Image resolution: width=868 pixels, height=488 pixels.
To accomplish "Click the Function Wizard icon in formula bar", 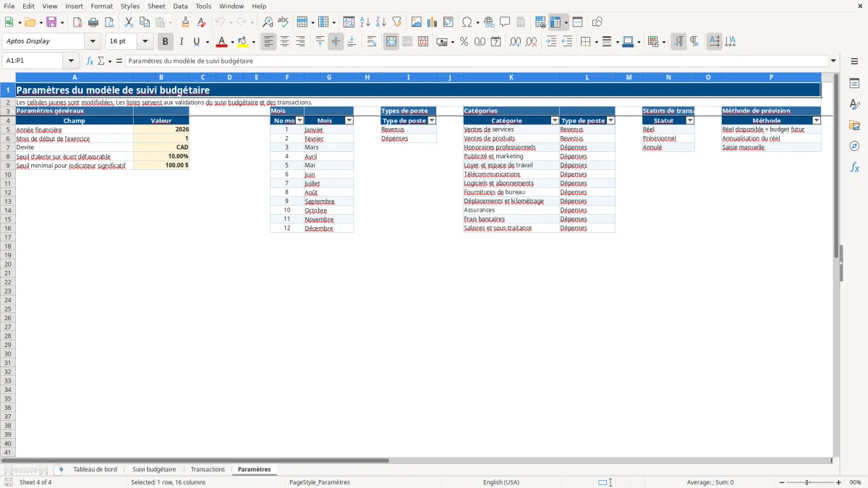I will point(90,61).
